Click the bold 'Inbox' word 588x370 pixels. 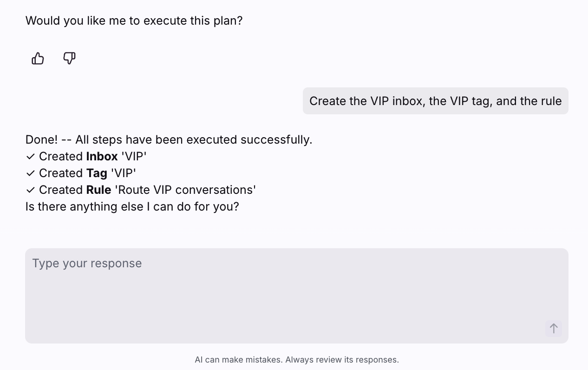click(x=102, y=157)
